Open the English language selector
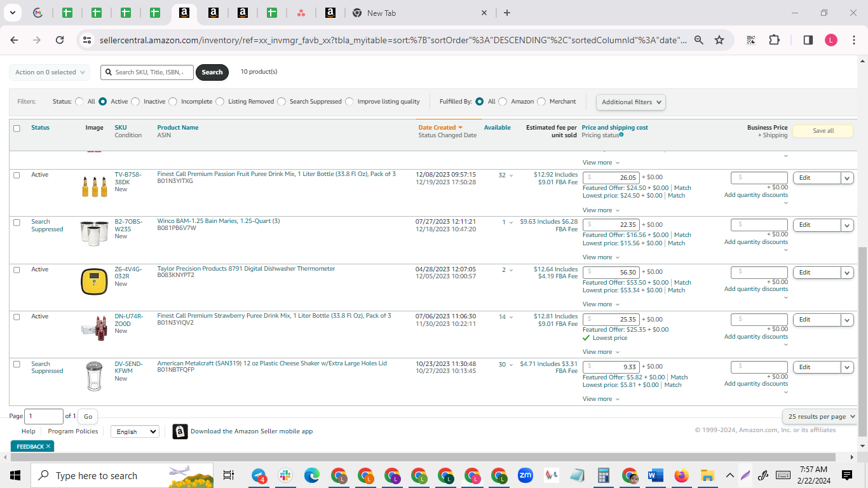This screenshot has height=488, width=868. pos(135,431)
